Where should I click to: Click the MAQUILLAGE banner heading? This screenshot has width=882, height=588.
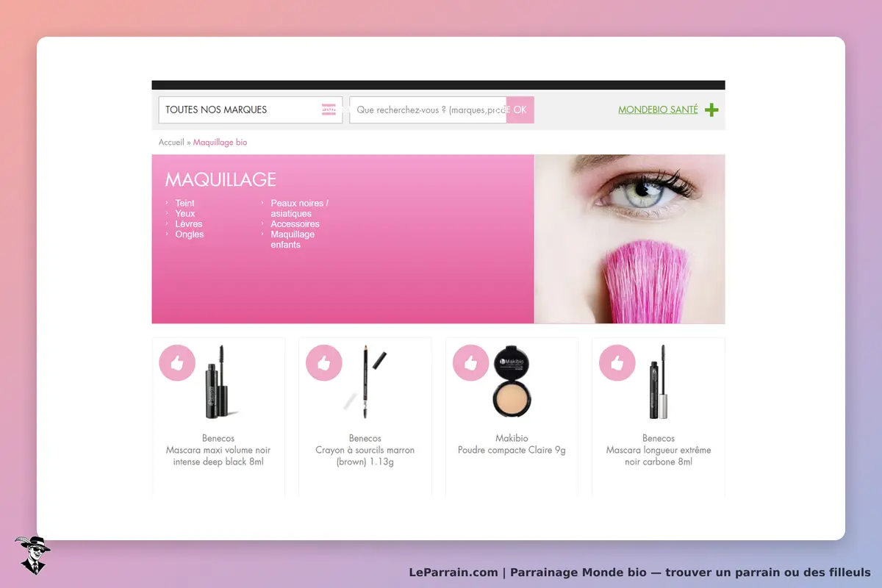coord(220,179)
